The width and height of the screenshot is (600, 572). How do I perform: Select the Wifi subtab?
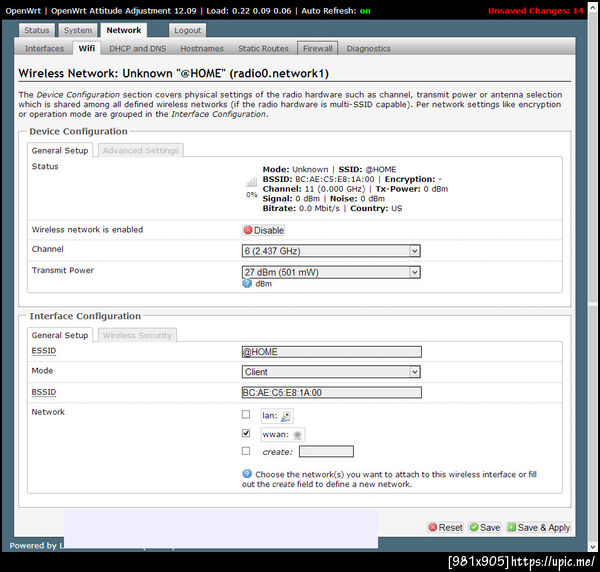click(87, 49)
